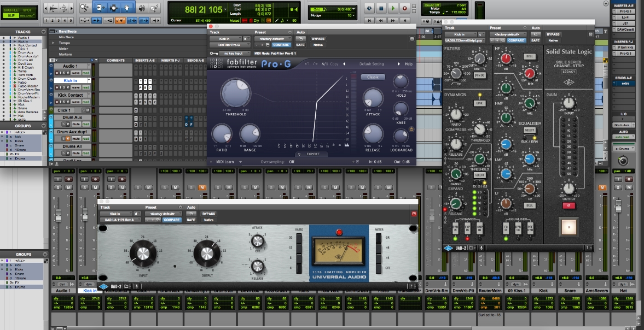Toggle SAFE on the UAD 1176 window
The width and height of the screenshot is (644, 330).
(x=191, y=220)
